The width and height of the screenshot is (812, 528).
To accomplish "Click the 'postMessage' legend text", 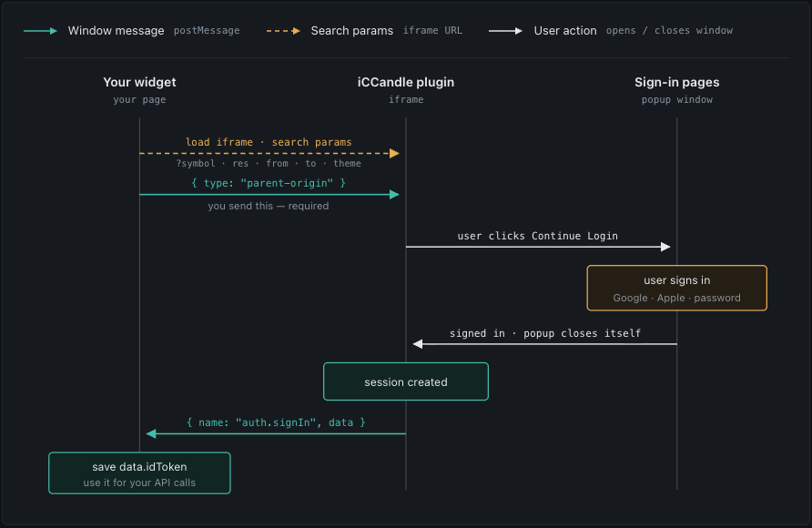I will (207, 31).
